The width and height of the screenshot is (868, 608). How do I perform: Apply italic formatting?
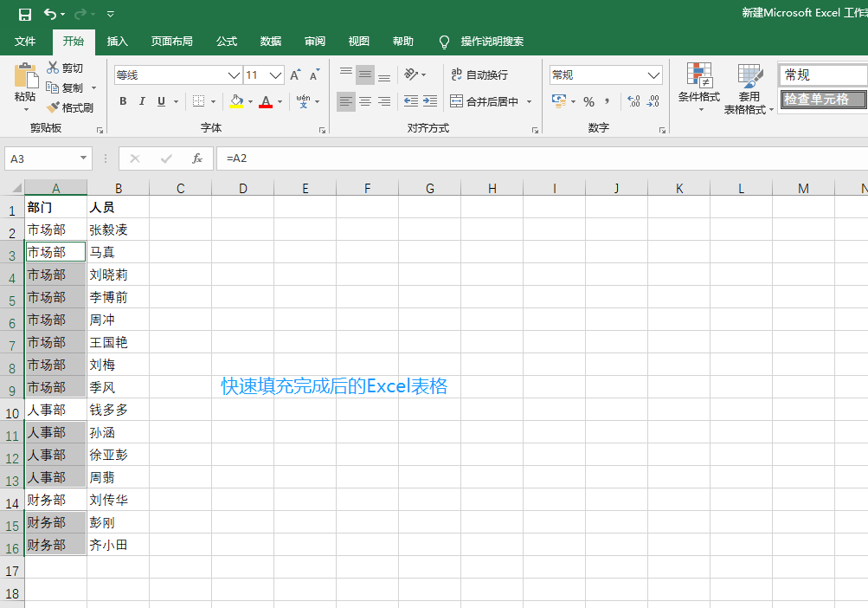point(143,101)
